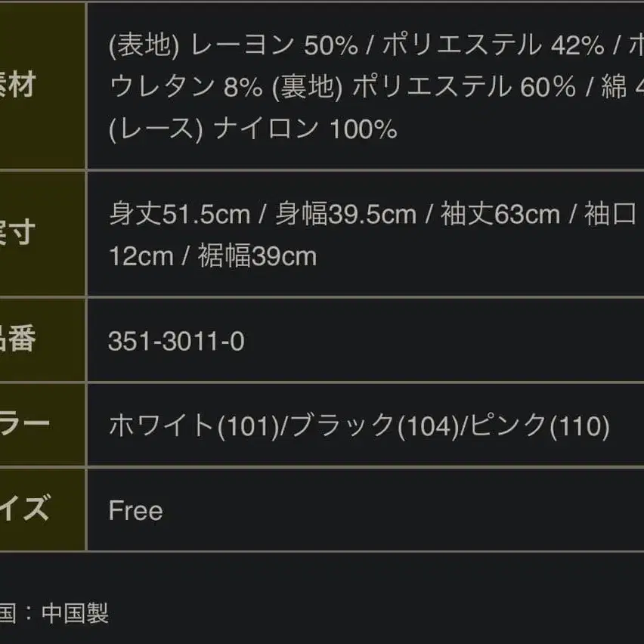Select the ピンク(110) color text
Viewport: 644px width, 644px height.
point(540,426)
